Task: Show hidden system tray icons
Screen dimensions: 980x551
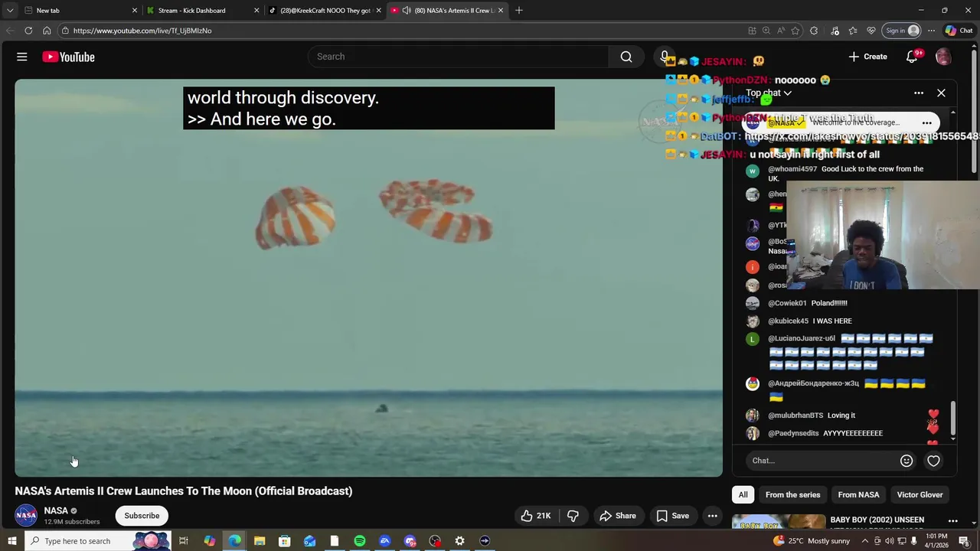Action: coord(866,541)
